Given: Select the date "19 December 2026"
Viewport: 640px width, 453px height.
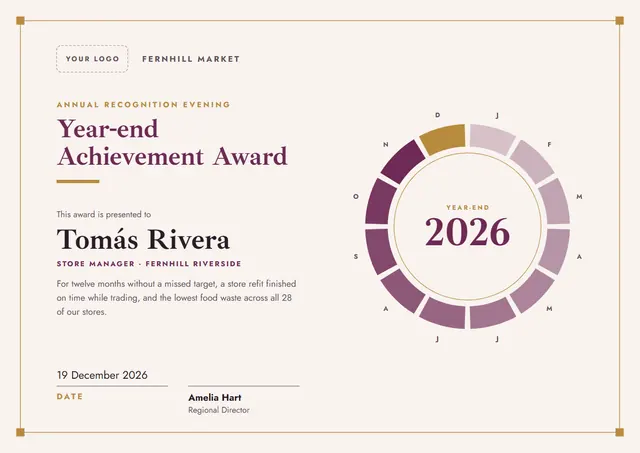Looking at the screenshot, I should [x=102, y=375].
